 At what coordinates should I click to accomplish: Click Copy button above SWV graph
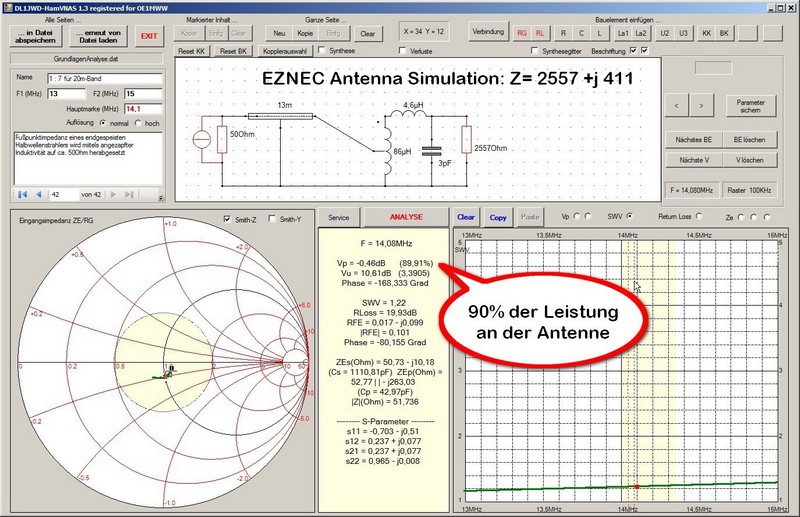point(498,217)
